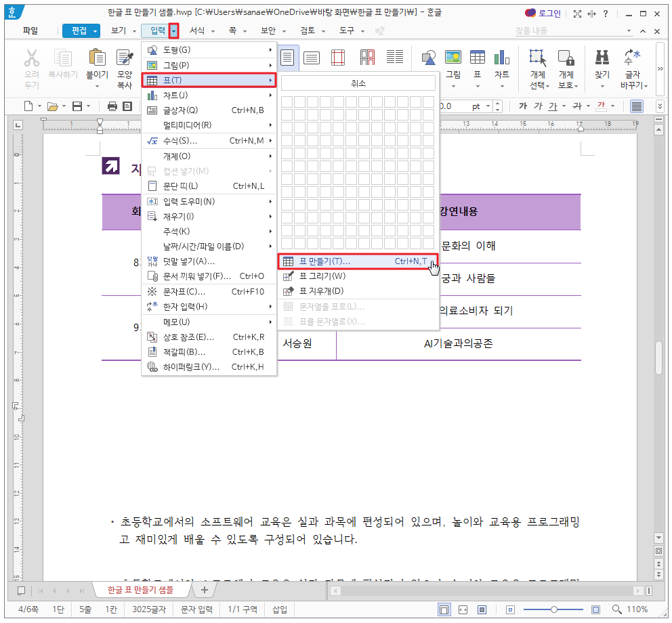Click the Table (표) ribbon icon
The height and width of the screenshot is (623, 672).
(x=477, y=58)
